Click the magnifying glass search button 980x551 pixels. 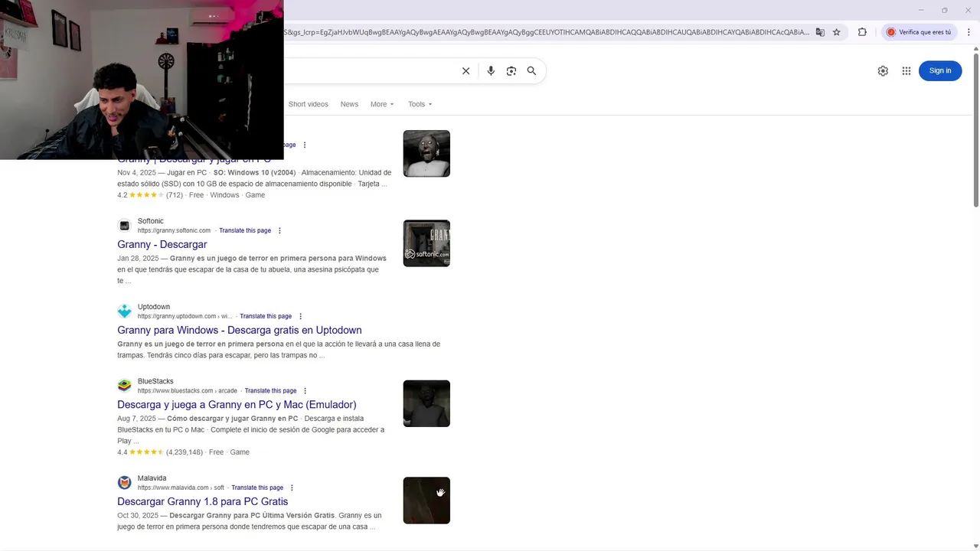click(x=531, y=71)
